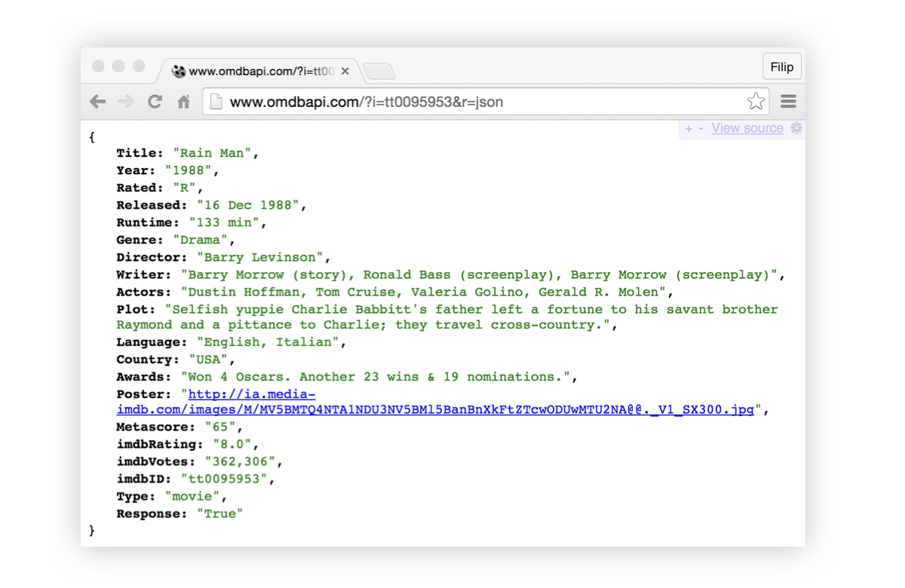Click the "8.0" imdbRating value
This screenshot has width=905, height=588.
pos(232,445)
